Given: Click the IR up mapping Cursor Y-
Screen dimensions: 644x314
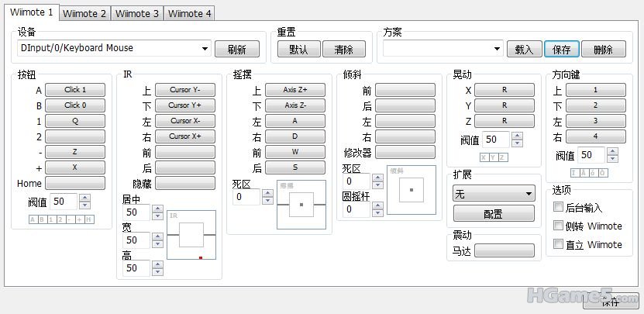Looking at the screenshot, I should tap(184, 90).
